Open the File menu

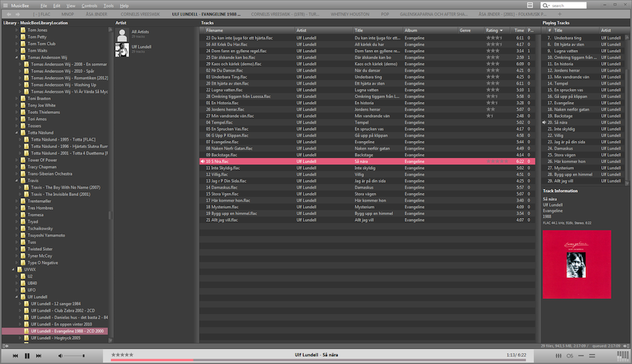click(x=43, y=6)
